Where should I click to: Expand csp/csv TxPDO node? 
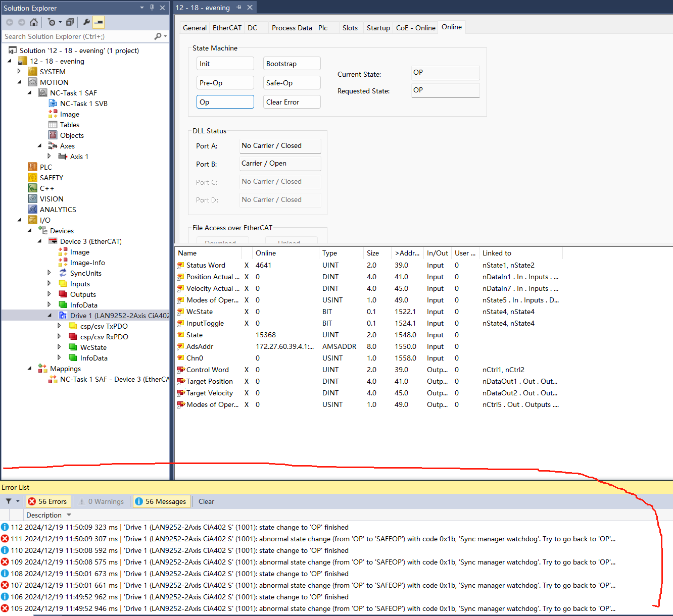[x=60, y=326]
